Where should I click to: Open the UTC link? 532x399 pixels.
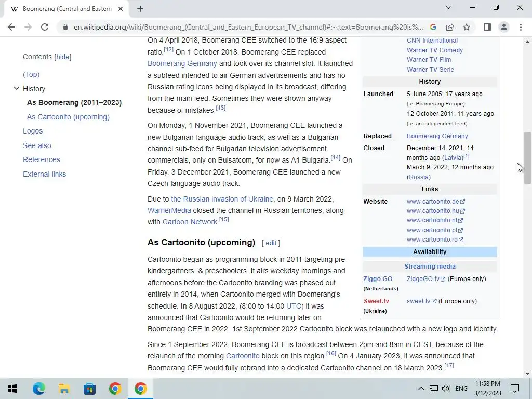coord(294,306)
